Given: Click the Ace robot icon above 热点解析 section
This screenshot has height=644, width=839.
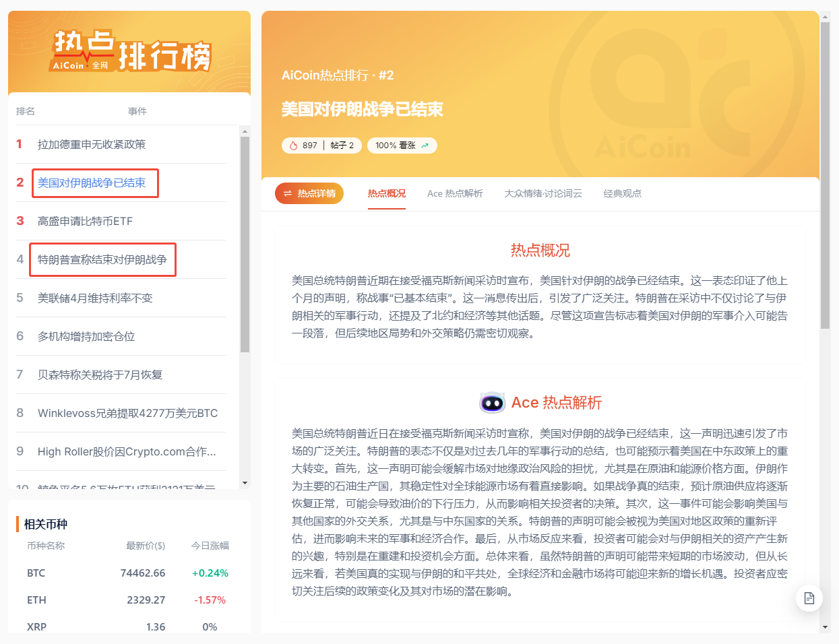Looking at the screenshot, I should click(492, 403).
